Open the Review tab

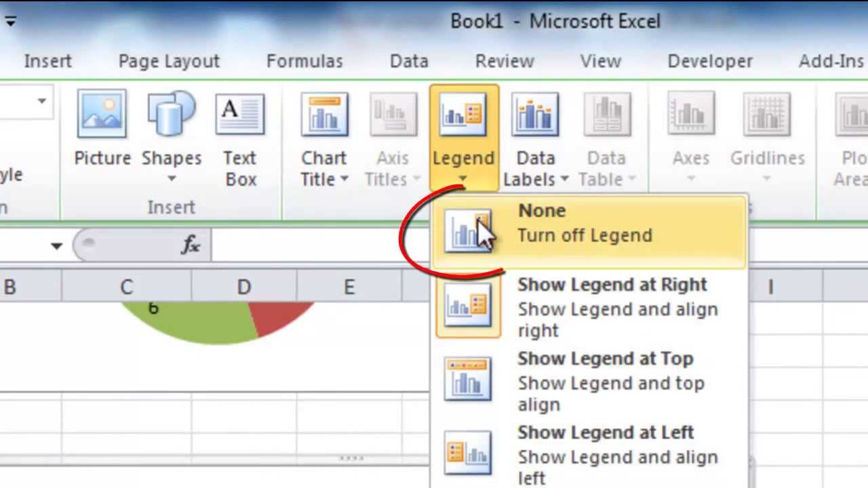505,61
